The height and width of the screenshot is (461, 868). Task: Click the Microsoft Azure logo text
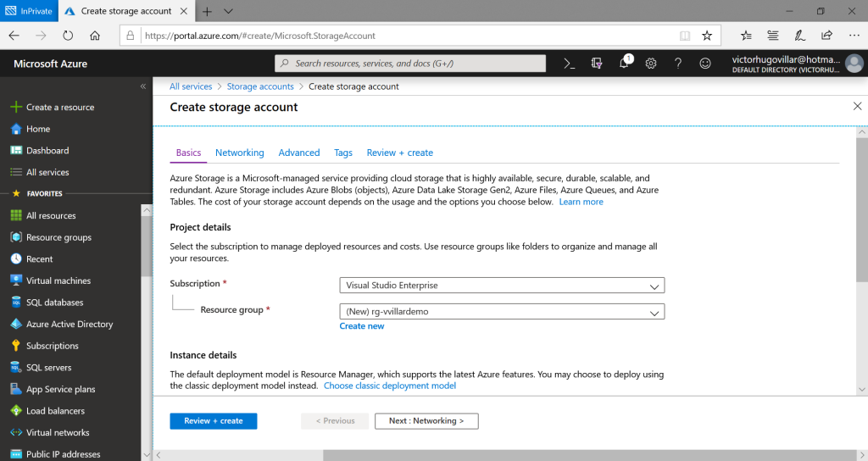coord(50,64)
